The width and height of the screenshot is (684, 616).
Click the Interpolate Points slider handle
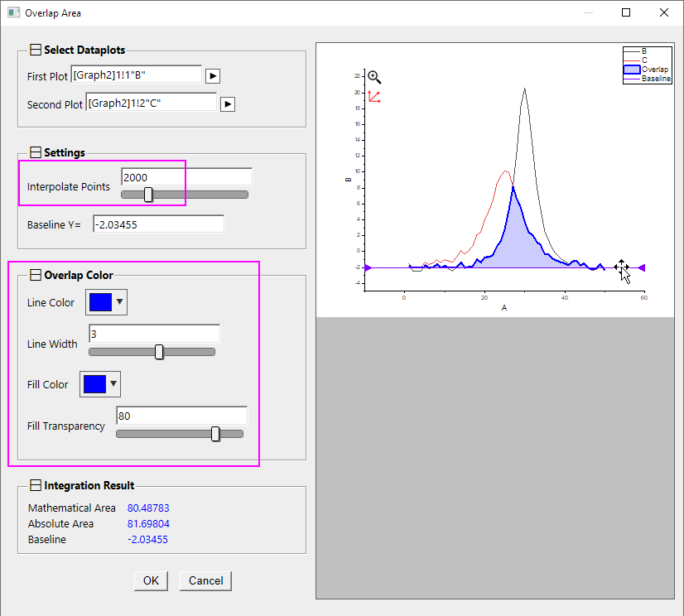[x=148, y=195]
